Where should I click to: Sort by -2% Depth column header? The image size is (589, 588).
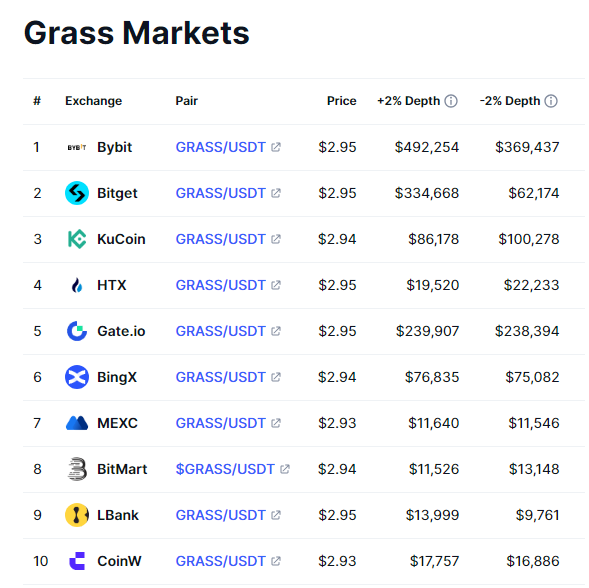click(x=510, y=101)
